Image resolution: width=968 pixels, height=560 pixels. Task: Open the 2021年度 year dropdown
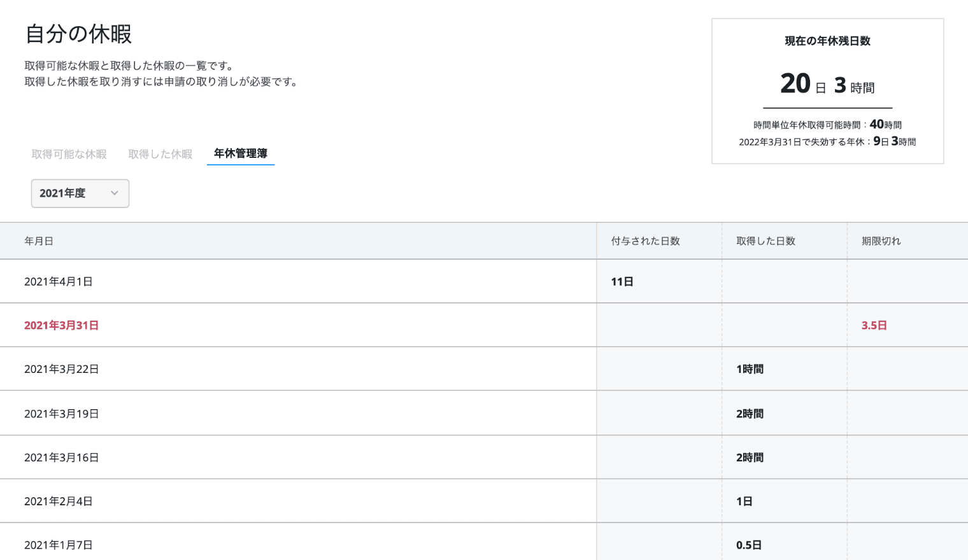[80, 193]
